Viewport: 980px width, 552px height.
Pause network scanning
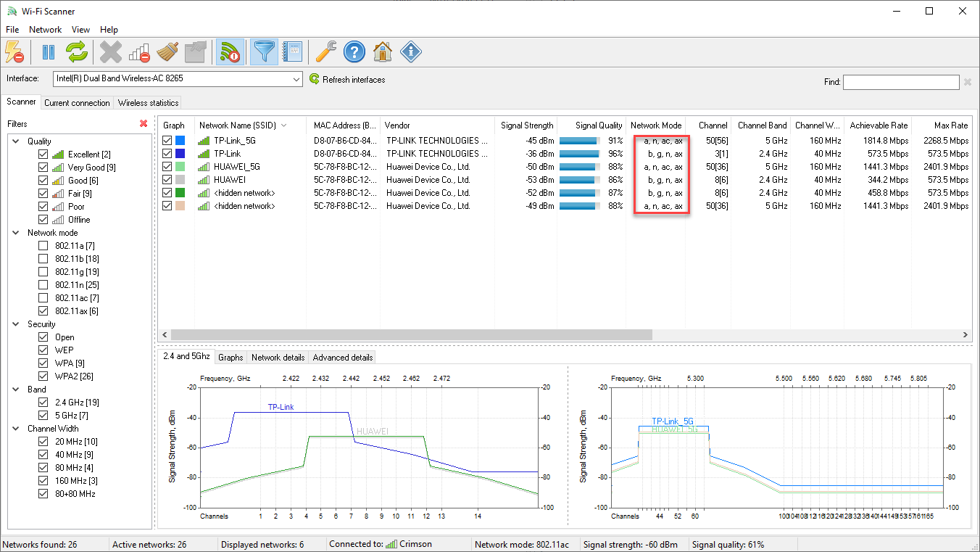point(48,52)
